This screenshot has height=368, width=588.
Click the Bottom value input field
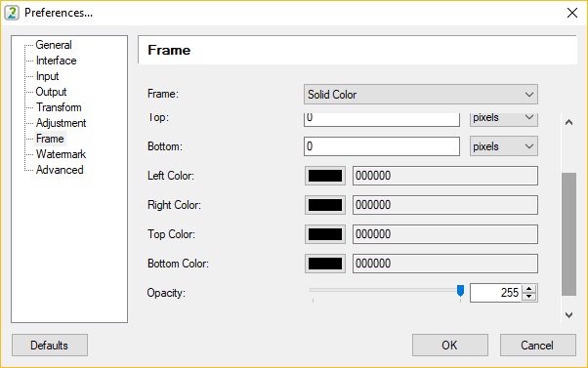[382, 146]
